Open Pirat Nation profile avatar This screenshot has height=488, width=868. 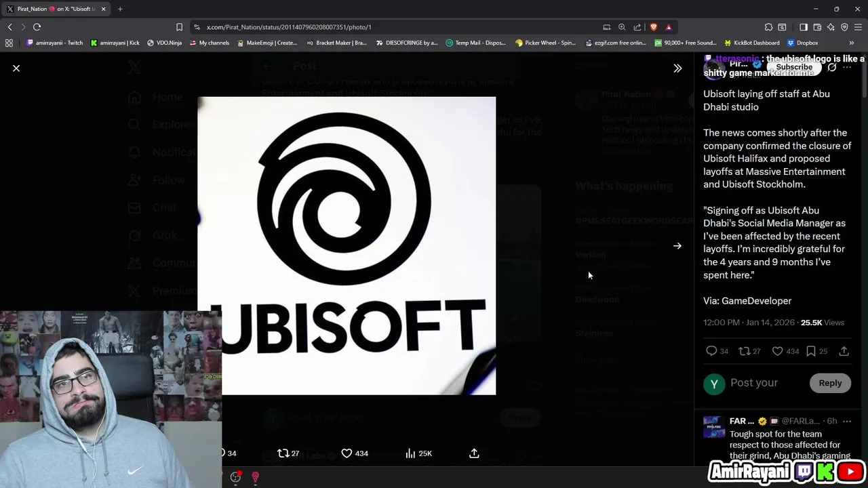point(713,68)
